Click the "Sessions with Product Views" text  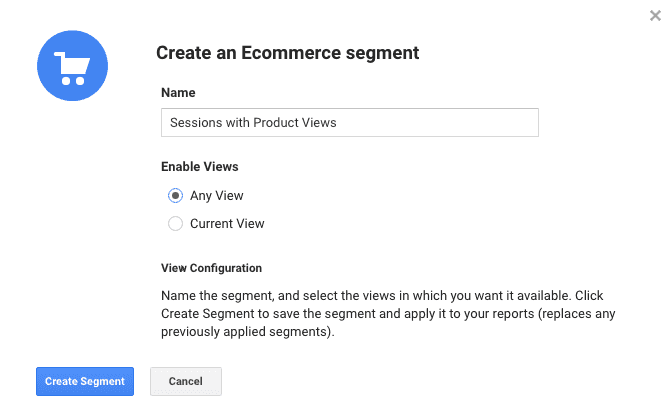(x=252, y=123)
